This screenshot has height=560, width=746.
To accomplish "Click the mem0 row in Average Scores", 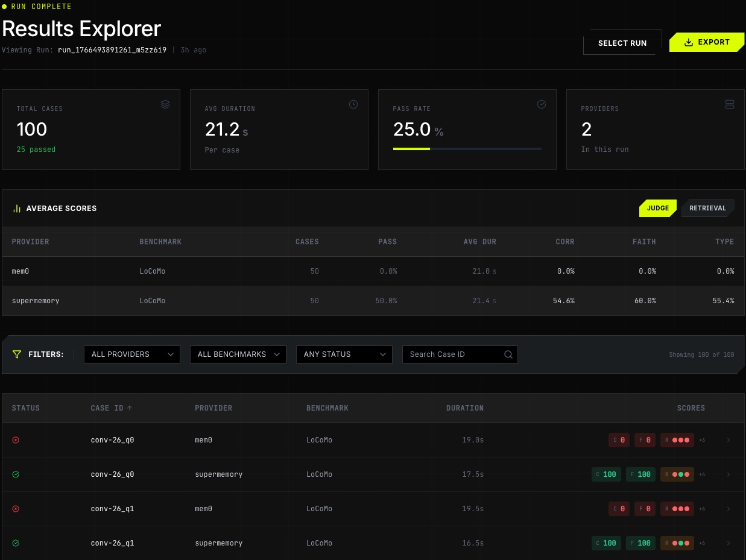I will coord(373,271).
